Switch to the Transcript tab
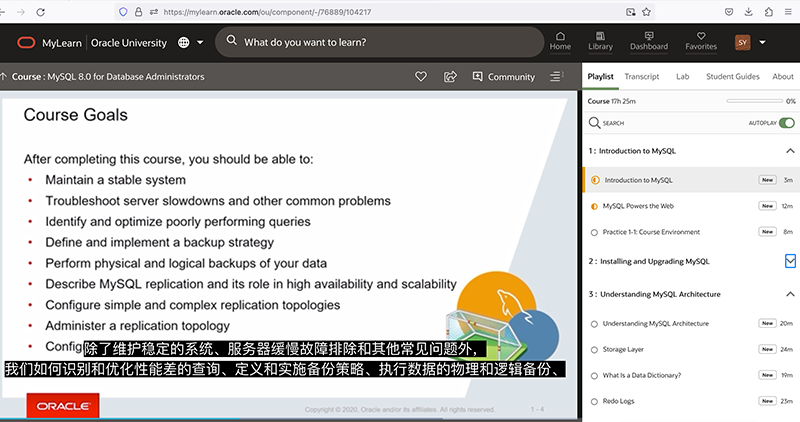 point(641,76)
